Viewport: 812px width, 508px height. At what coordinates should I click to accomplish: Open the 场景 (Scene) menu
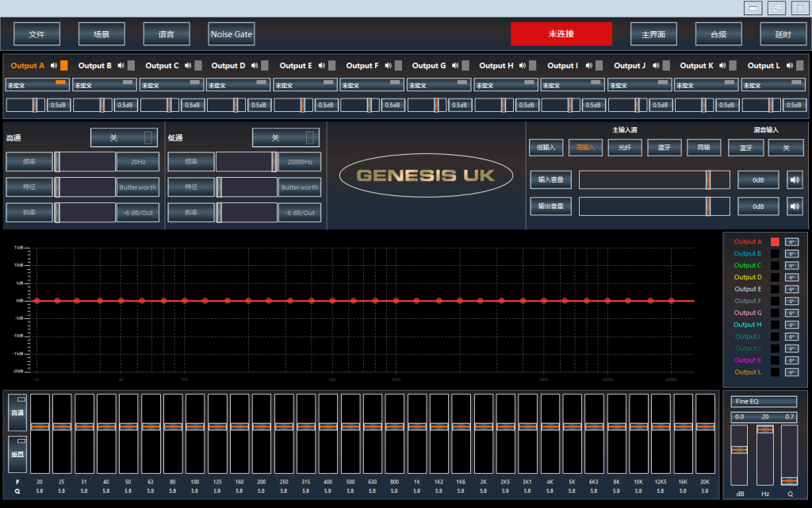point(101,34)
